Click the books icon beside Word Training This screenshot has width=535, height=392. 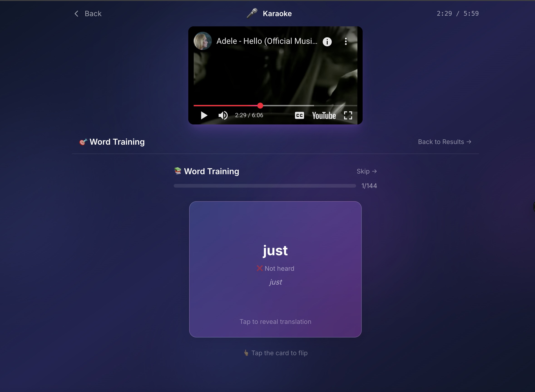(x=178, y=171)
